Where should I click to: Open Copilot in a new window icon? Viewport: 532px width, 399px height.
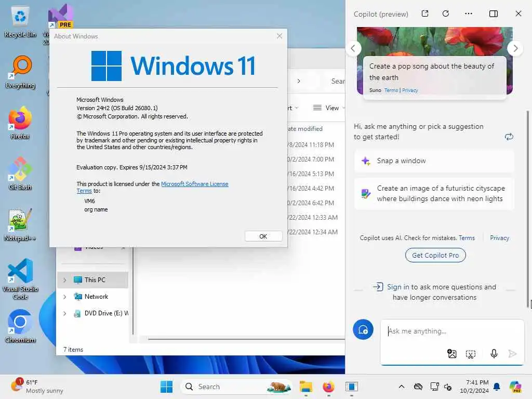(x=425, y=14)
